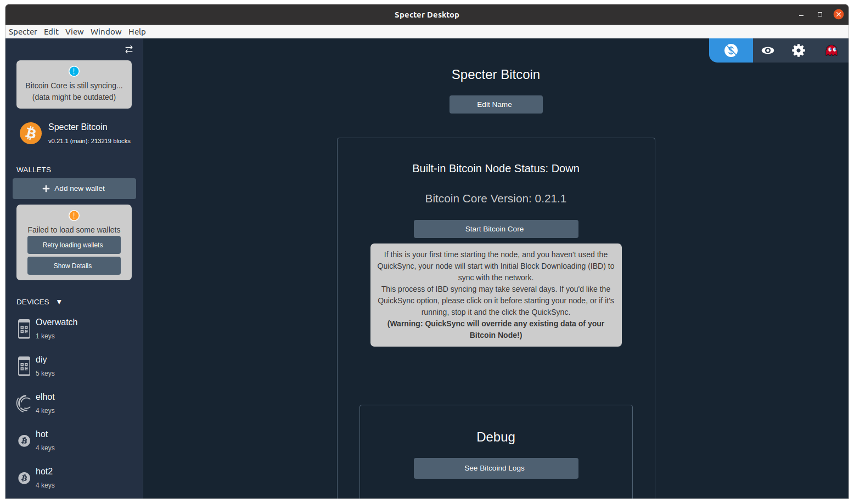The height and width of the screenshot is (504, 854).
Task: Open the price/currency icon in top bar
Action: [x=731, y=50]
